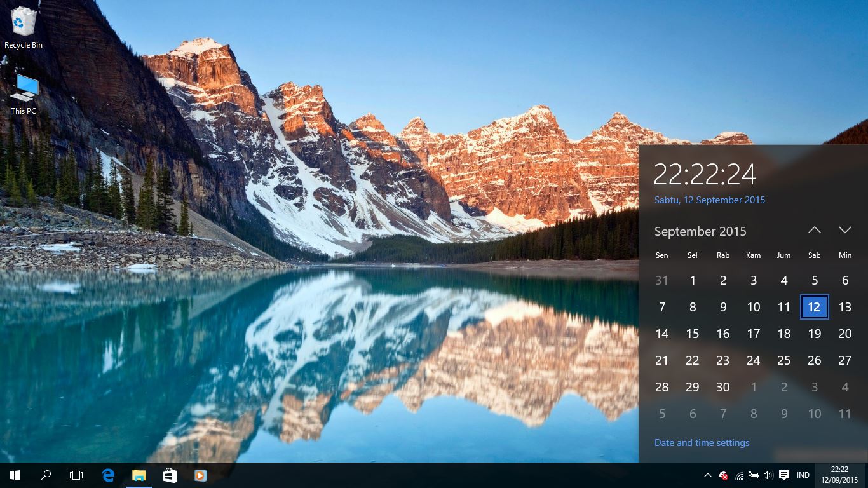Open the media player taskbar icon
Image resolution: width=868 pixels, height=488 pixels.
pyautogui.click(x=201, y=475)
